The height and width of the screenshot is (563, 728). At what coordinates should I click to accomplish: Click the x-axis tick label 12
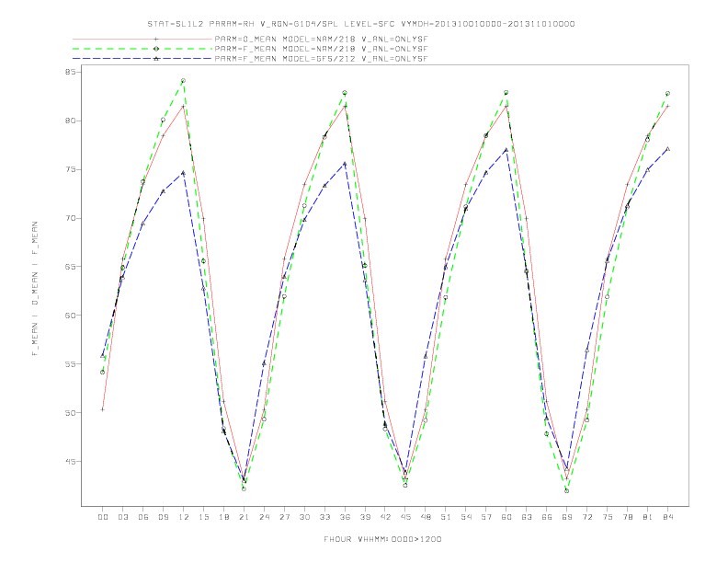point(184,517)
